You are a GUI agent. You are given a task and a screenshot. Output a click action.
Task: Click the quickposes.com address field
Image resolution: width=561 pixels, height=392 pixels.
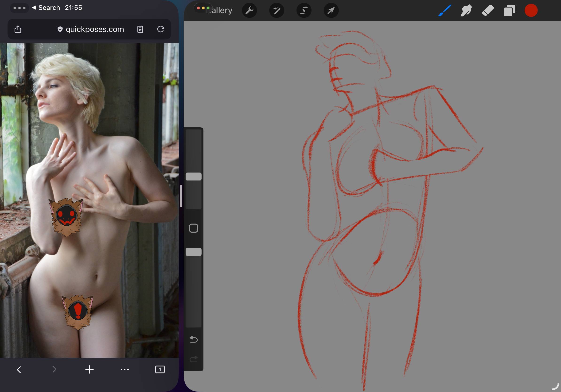95,29
